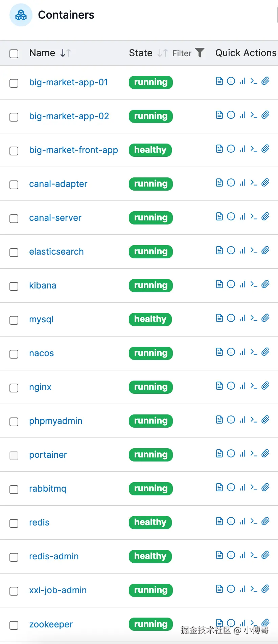The height and width of the screenshot is (644, 278).
Task: Open exec console icon for mysql
Action: tap(254, 318)
